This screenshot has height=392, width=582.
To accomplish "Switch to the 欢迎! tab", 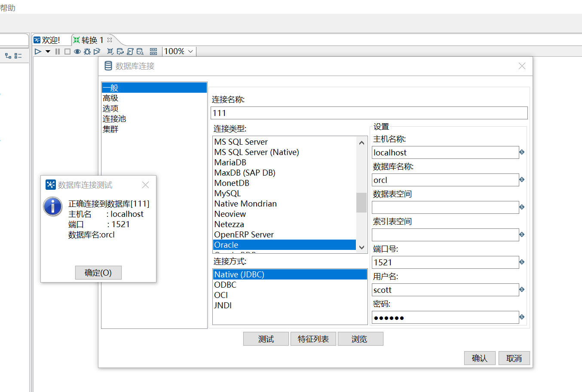I will (x=51, y=40).
